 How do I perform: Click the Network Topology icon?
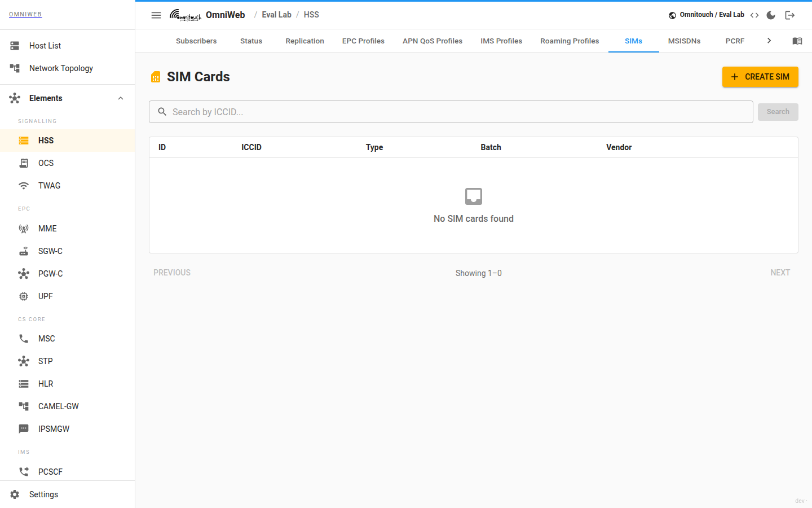[15, 68]
